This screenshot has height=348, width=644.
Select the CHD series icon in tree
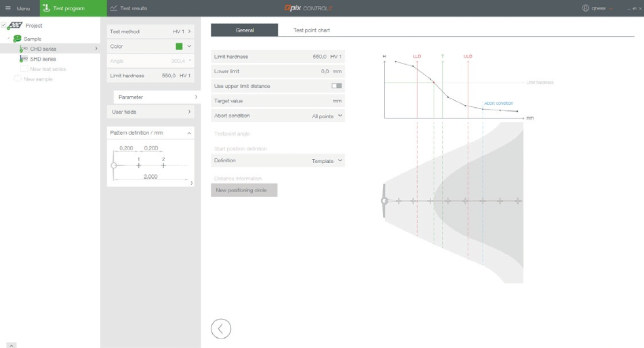tap(24, 49)
